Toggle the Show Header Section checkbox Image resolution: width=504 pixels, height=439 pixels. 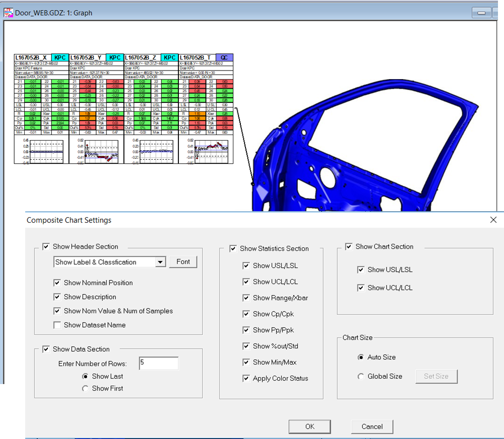(46, 246)
